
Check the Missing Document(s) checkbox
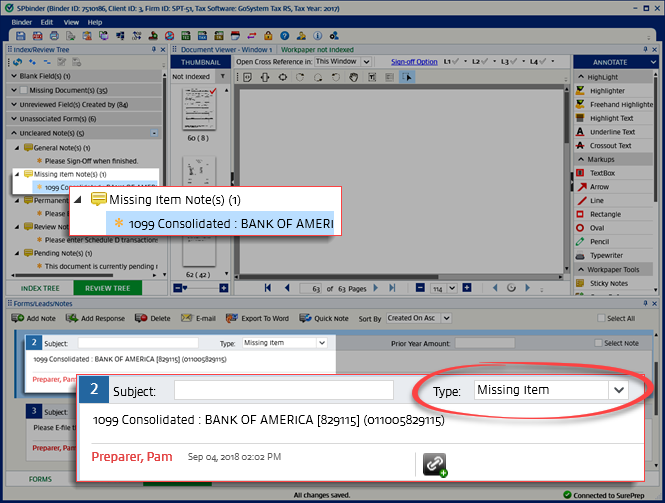[24, 90]
